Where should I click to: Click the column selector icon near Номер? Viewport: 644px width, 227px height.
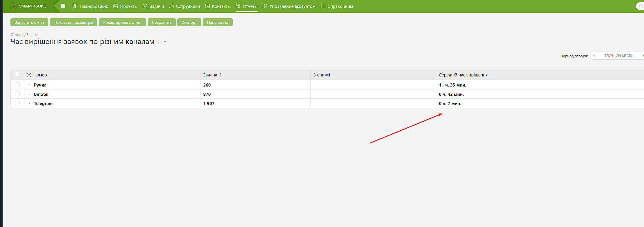click(29, 75)
